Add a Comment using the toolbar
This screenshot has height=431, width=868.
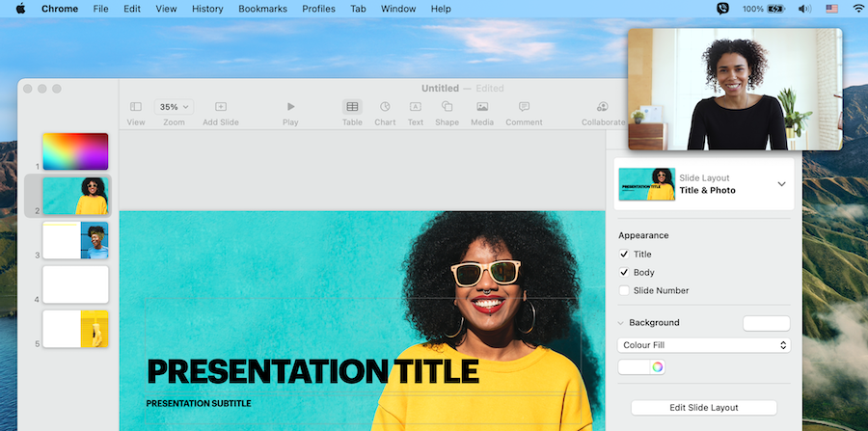pyautogui.click(x=524, y=107)
